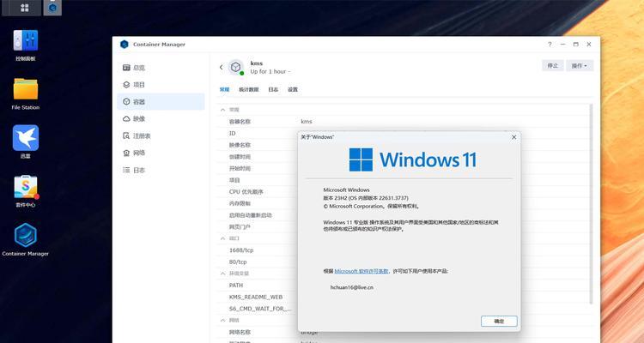
Task: Select the 网页门户 row label
Action: (240, 227)
